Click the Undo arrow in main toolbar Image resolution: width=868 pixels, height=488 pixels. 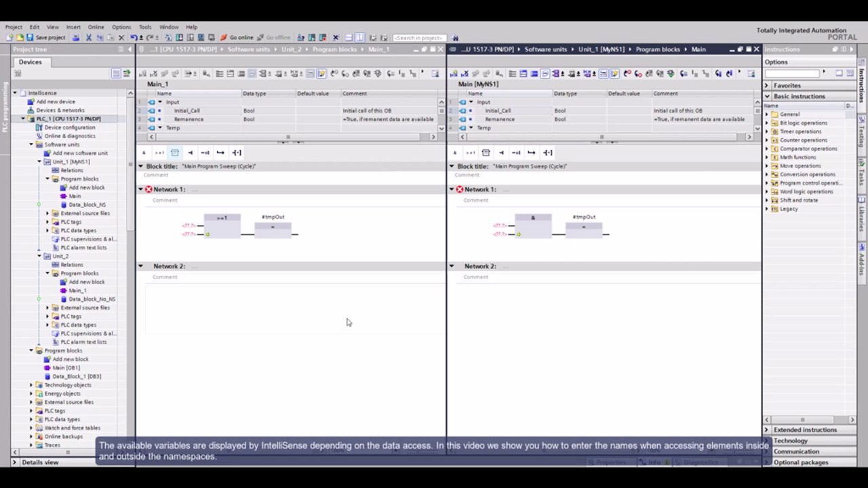[x=134, y=38]
